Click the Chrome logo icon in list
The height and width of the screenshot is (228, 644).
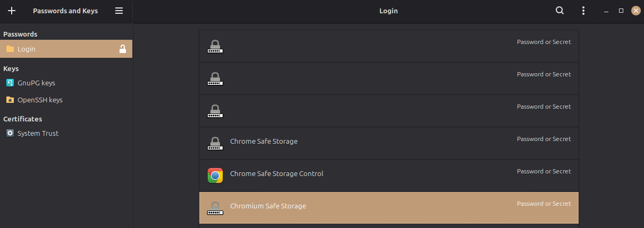(x=215, y=176)
